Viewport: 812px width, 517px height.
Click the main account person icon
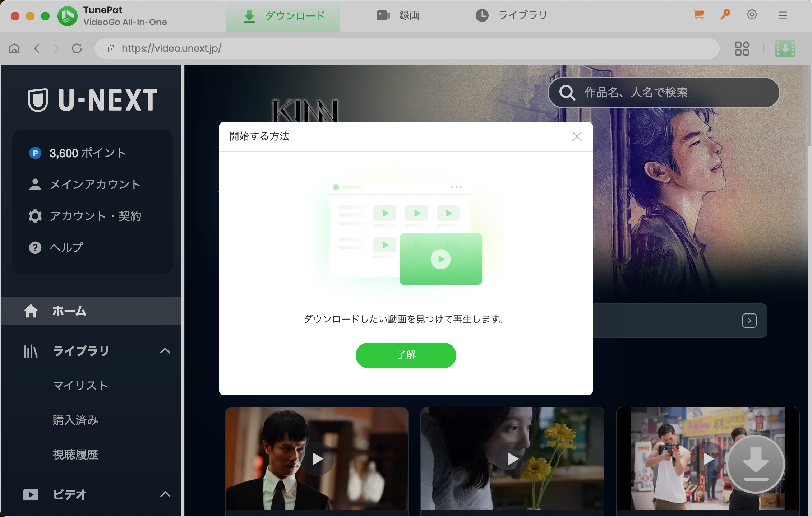(x=35, y=185)
